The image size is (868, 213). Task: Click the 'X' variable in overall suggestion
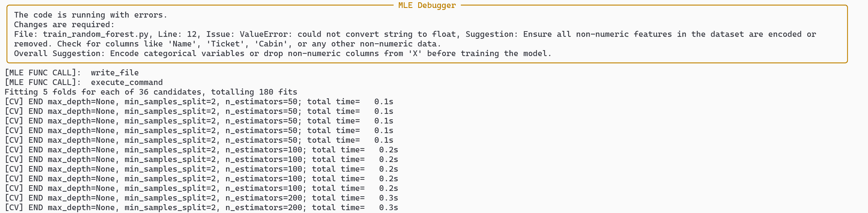(415, 53)
